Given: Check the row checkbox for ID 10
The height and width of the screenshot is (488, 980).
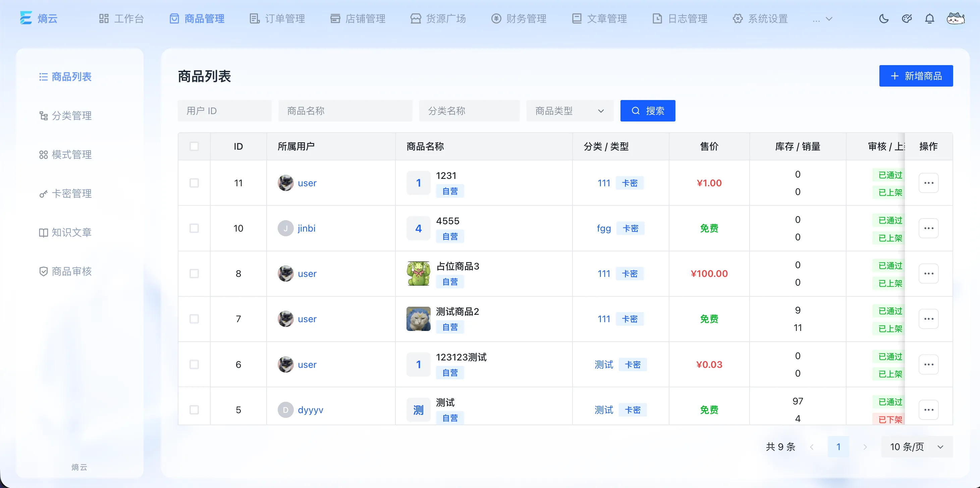Looking at the screenshot, I should click(194, 228).
